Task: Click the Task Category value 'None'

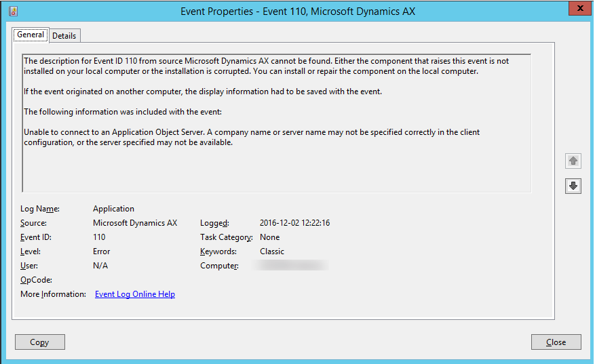Action: coord(270,237)
